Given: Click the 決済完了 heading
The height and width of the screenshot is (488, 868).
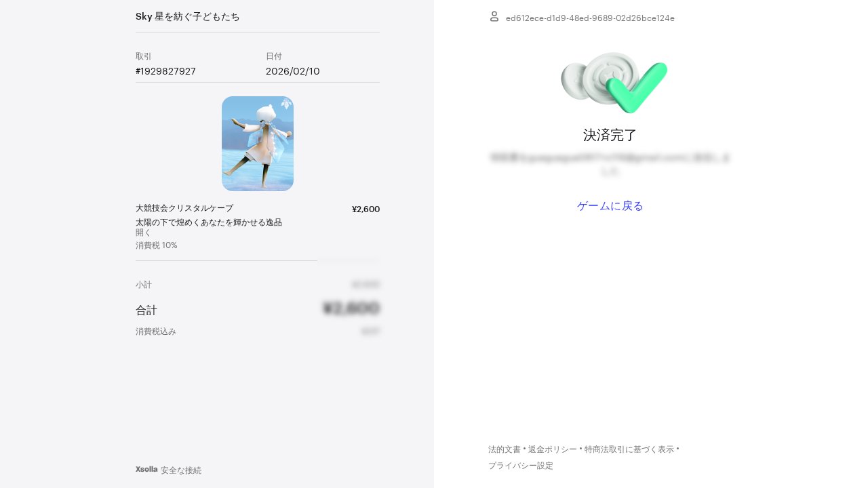Looking at the screenshot, I should 610,135.
